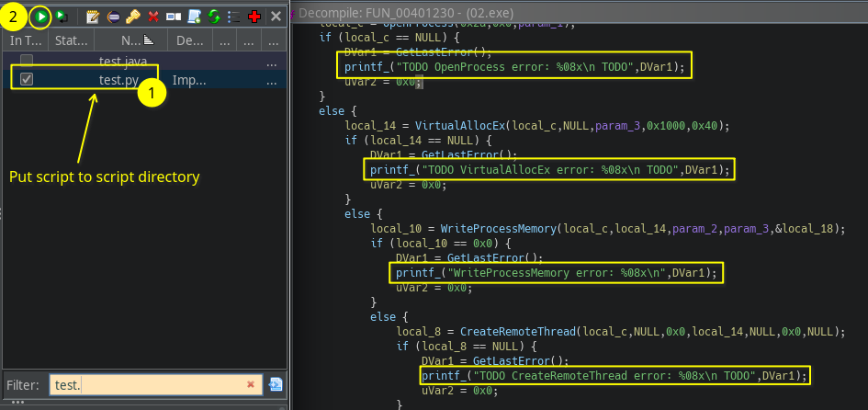Select the CreateRemoteThread function call token
868x410 pixels.
518,332
